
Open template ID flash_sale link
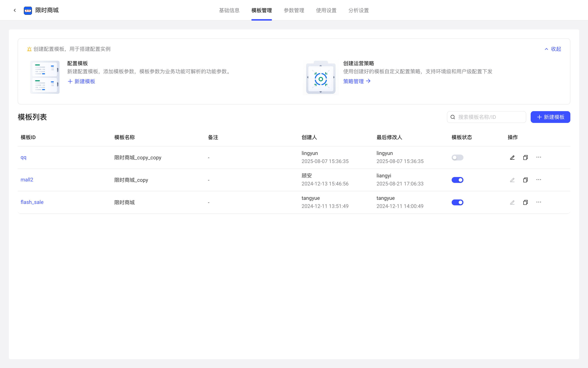32,202
